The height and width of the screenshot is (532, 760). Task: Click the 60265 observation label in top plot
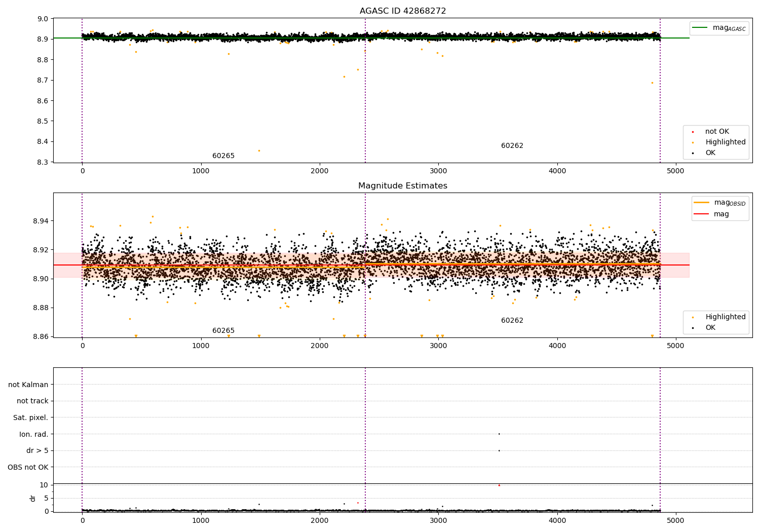(x=223, y=156)
